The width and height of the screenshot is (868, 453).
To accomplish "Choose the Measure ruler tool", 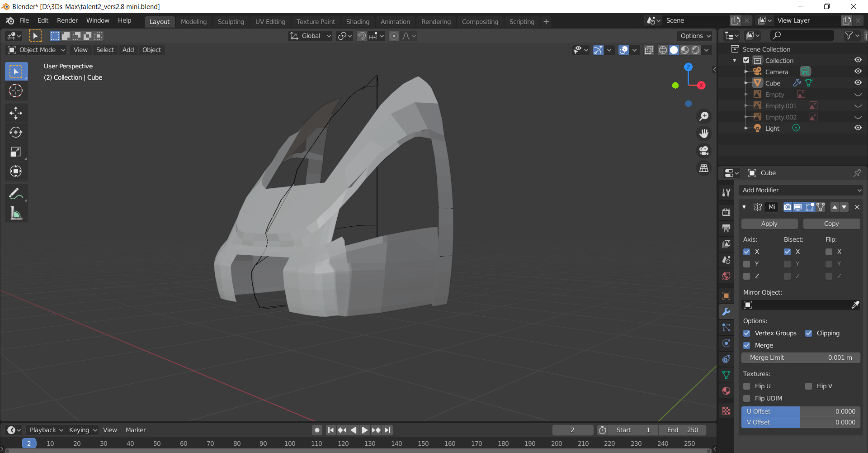I will [x=16, y=213].
